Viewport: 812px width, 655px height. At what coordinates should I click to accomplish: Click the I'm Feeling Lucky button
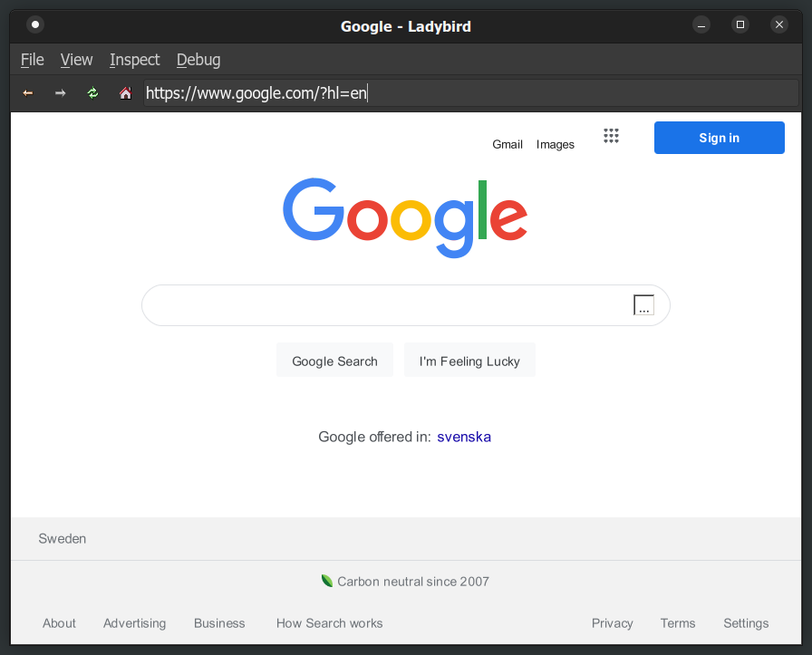click(469, 361)
